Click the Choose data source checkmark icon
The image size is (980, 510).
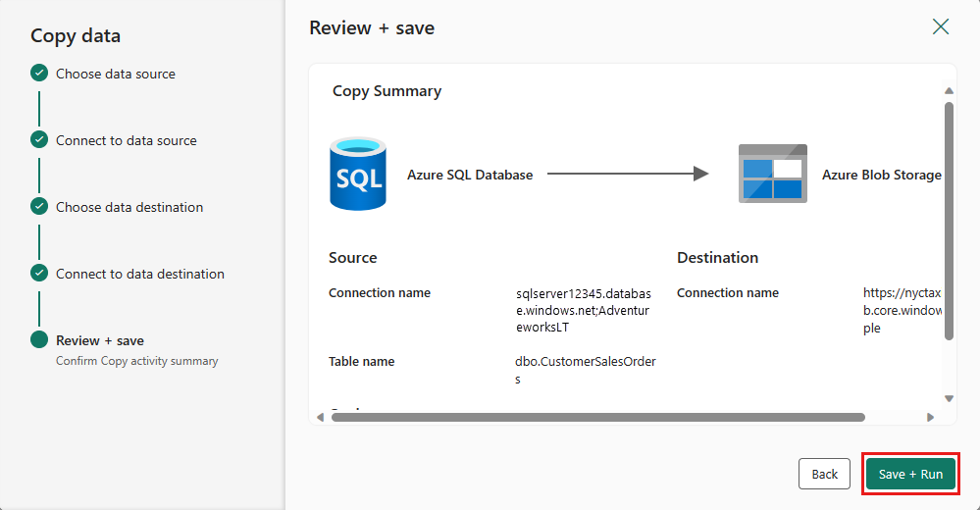[39, 74]
